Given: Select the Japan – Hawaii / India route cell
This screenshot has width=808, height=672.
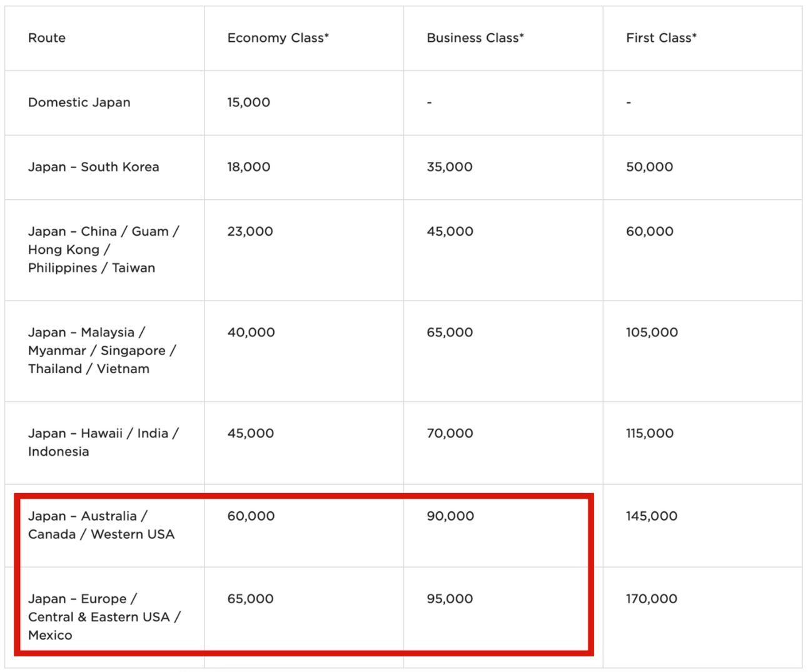Looking at the screenshot, I should point(104,443).
